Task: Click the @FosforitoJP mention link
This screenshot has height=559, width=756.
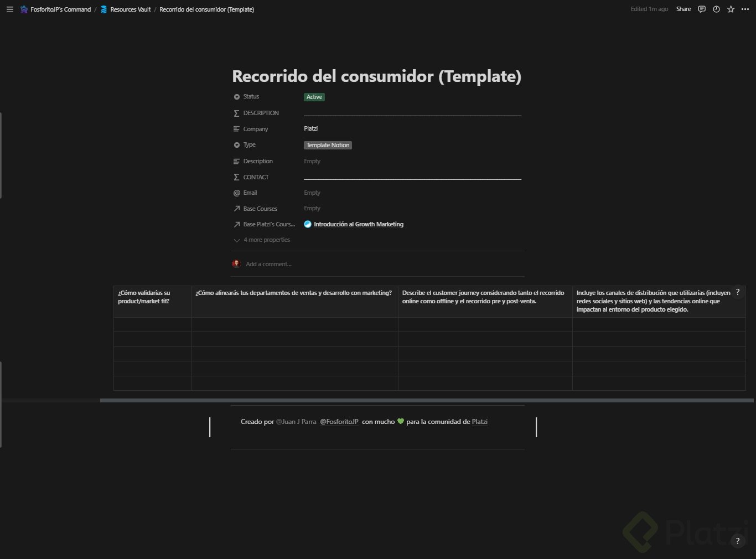Action: pos(339,422)
